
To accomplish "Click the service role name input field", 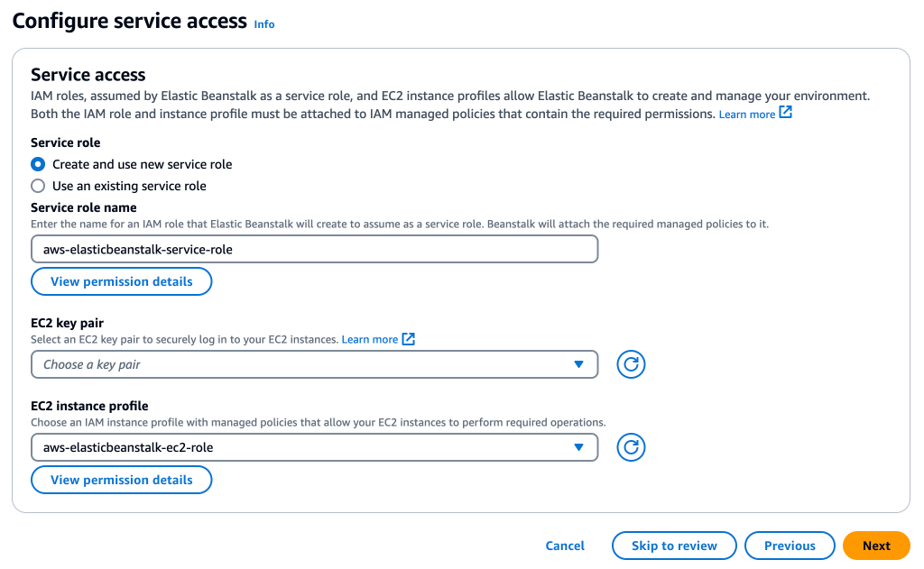I will 314,249.
